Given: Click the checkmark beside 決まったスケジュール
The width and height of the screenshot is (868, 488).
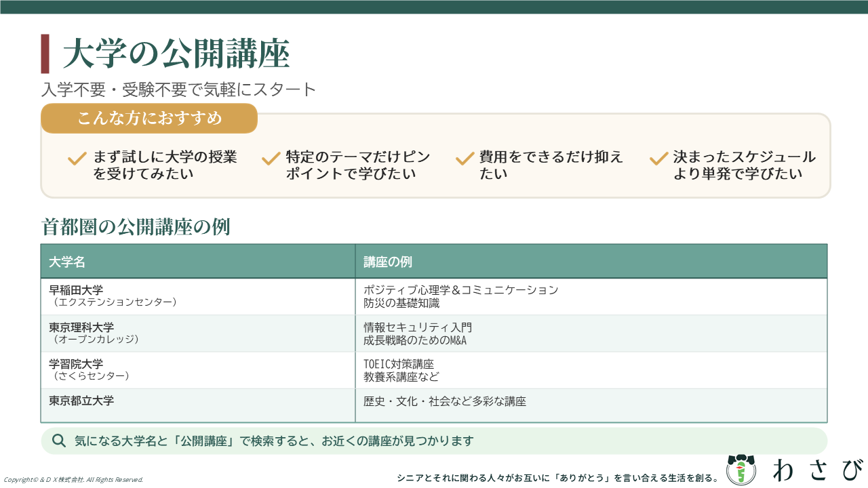Looking at the screenshot, I should click(x=658, y=159).
